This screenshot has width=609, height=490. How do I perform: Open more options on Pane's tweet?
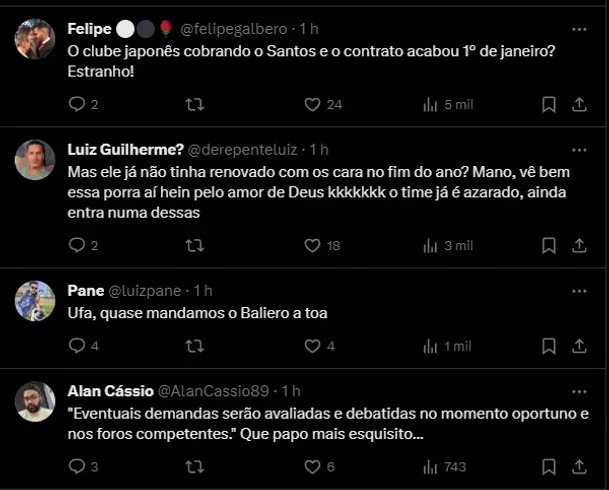click(579, 290)
